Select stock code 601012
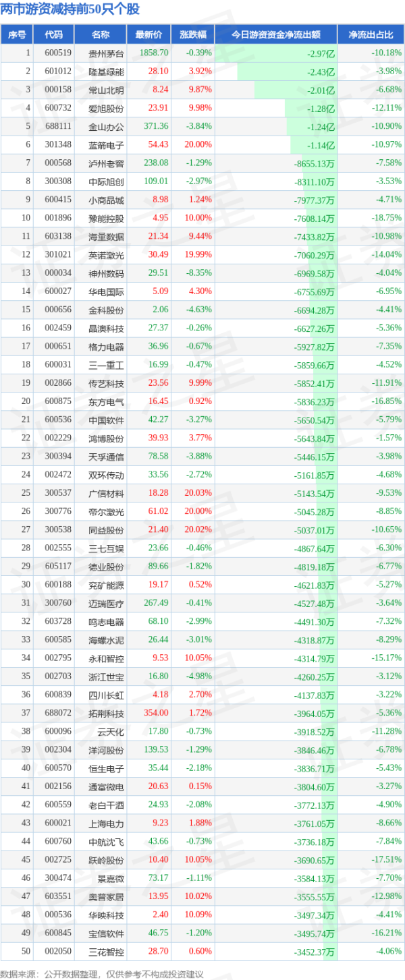405x980 pixels. (x=58, y=71)
